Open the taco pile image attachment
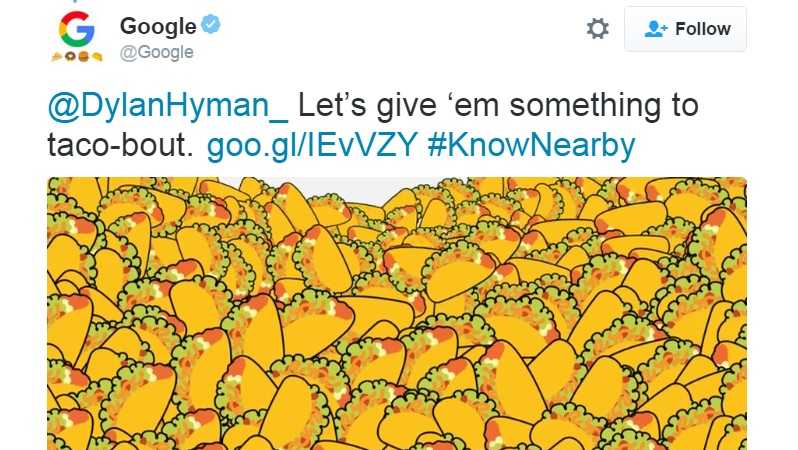 [397, 314]
